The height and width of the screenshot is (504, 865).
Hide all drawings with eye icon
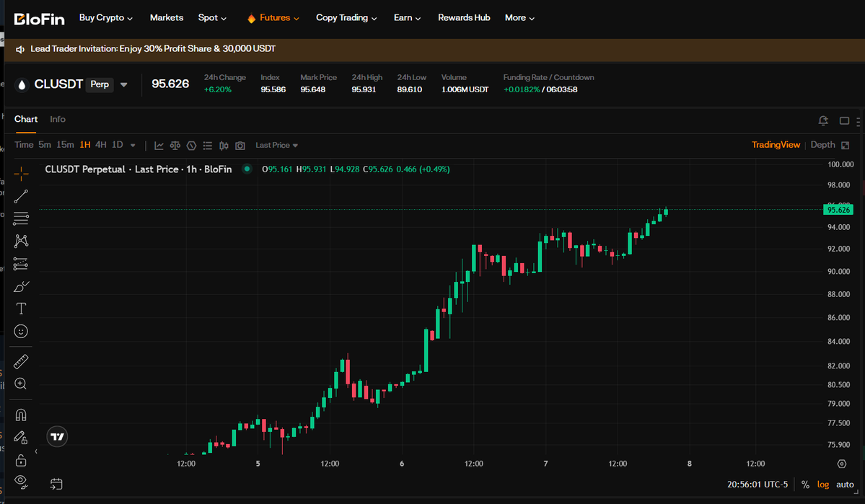point(21,482)
